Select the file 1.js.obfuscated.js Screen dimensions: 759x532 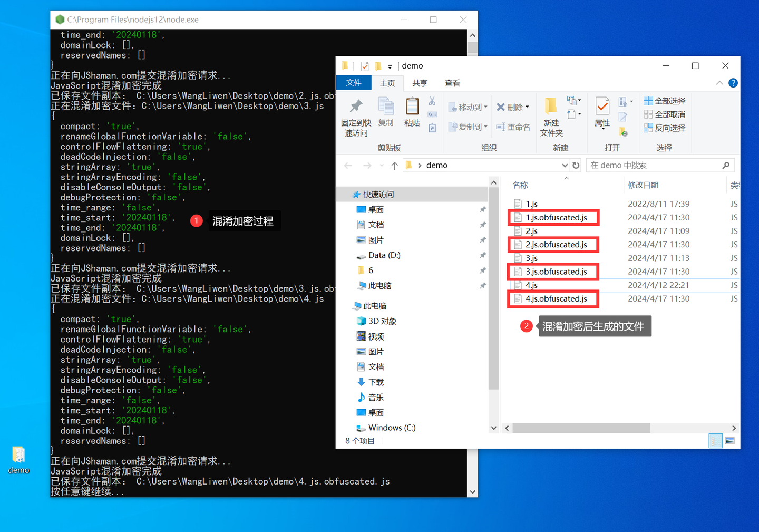[556, 218]
